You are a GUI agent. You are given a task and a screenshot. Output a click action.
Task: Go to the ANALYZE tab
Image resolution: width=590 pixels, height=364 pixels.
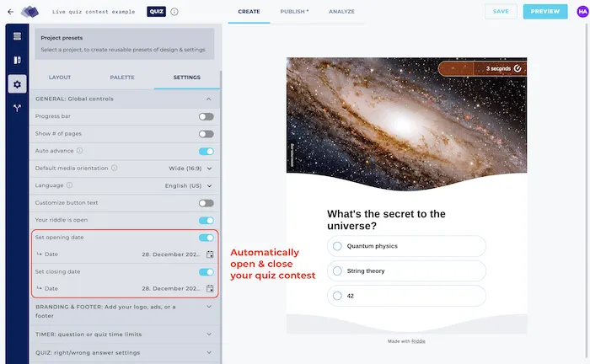pyautogui.click(x=341, y=12)
